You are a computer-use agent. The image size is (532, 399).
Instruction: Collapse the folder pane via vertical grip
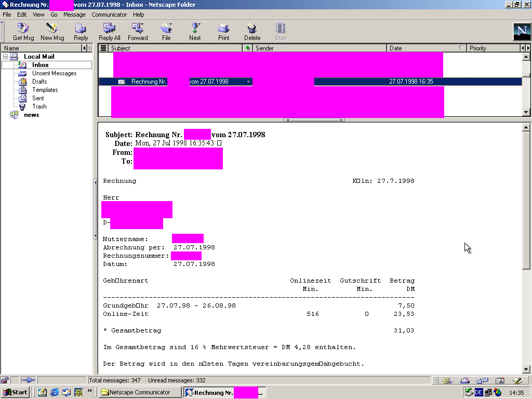(95, 210)
